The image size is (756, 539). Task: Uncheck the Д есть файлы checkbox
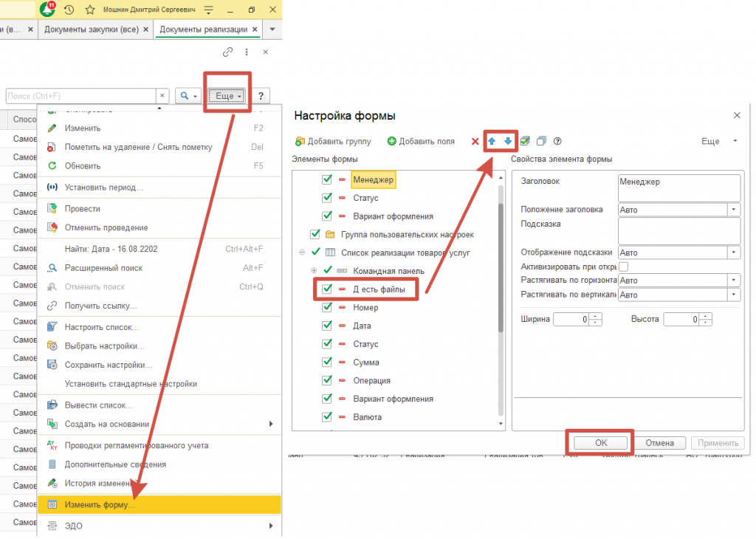[327, 289]
